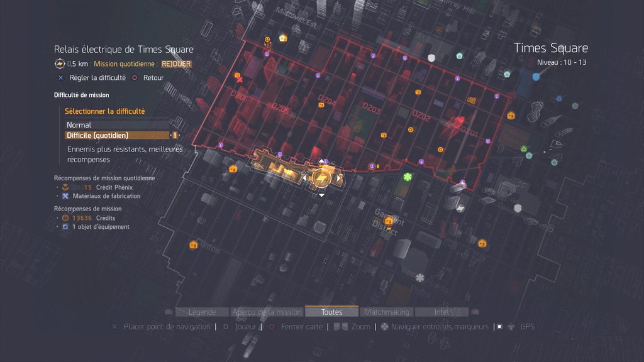Choose the Normal difficulty option
The width and height of the screenshot is (644, 362).
(118, 125)
